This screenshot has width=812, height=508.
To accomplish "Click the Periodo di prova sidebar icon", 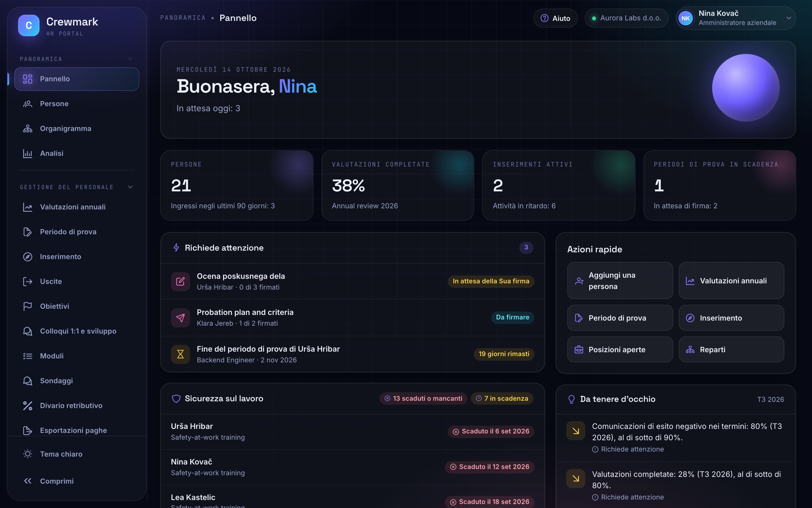I will pyautogui.click(x=27, y=232).
